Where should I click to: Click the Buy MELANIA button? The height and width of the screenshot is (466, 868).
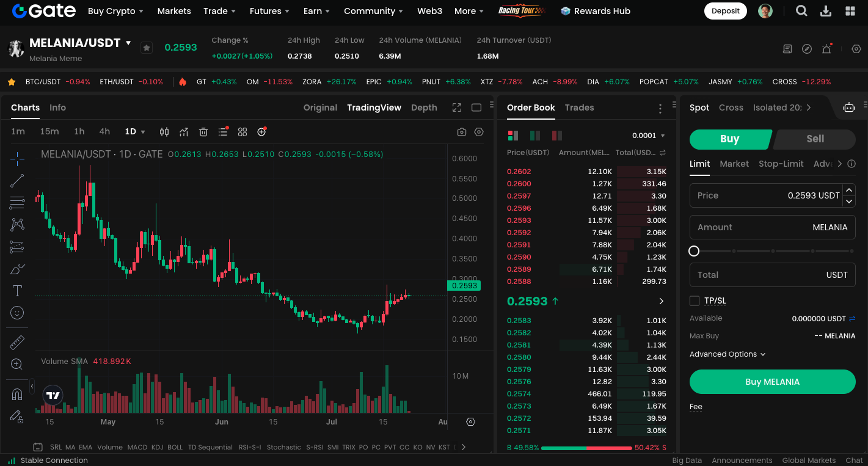(772, 382)
